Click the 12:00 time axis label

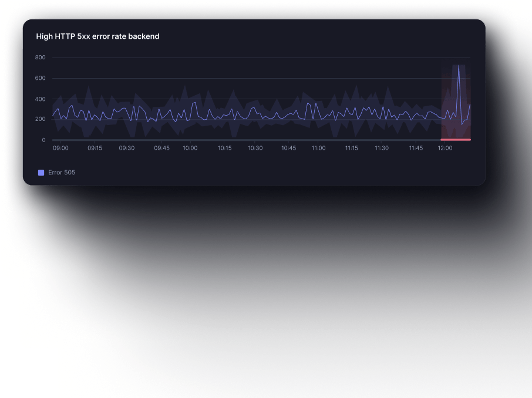pyautogui.click(x=445, y=149)
